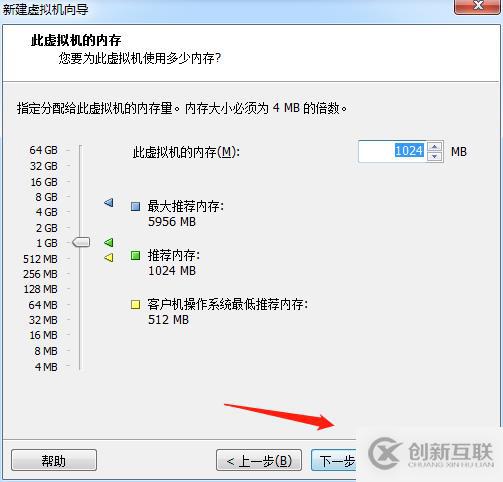Click the memory value field showing 1024

392,151
